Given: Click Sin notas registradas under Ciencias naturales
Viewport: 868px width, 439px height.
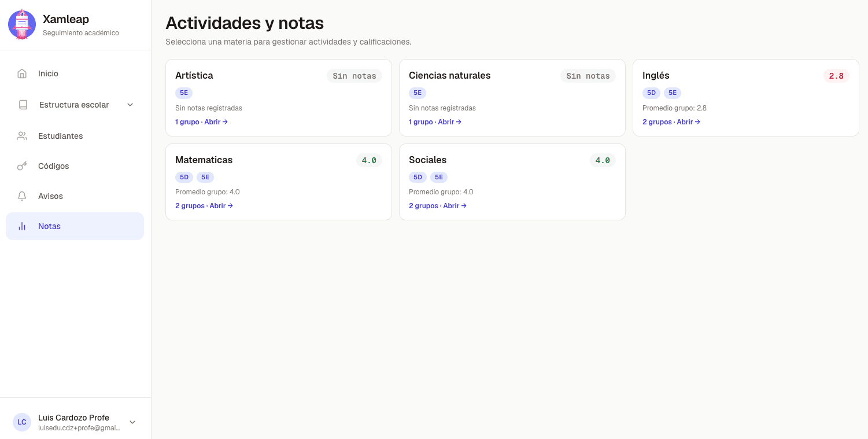Looking at the screenshot, I should (x=442, y=108).
